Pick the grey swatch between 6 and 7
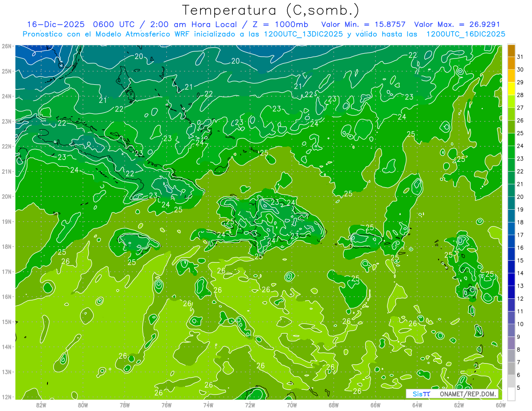The image size is (532, 411). click(512, 368)
